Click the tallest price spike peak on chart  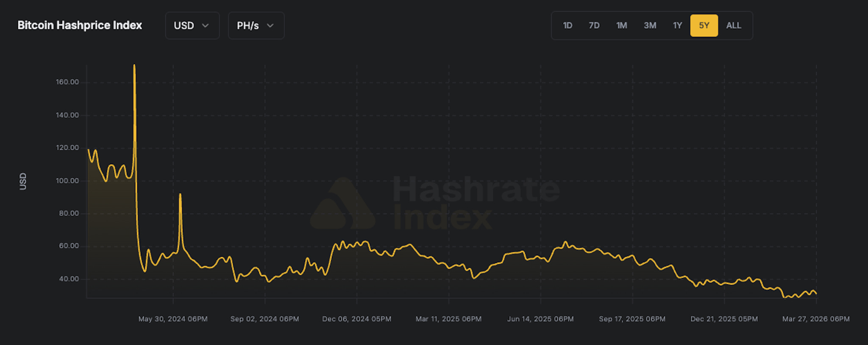[134, 65]
